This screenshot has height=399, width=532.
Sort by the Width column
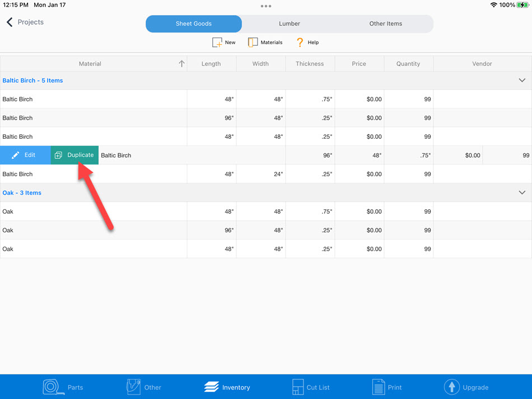260,64
